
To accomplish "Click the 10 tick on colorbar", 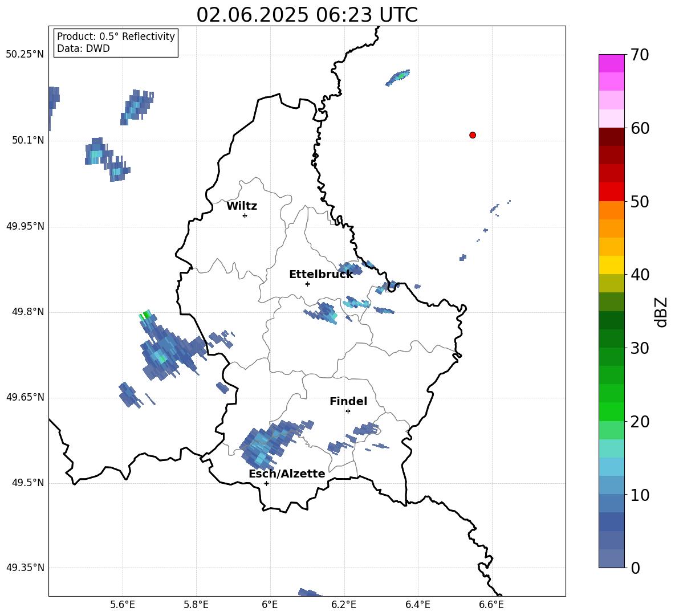I will tap(639, 495).
